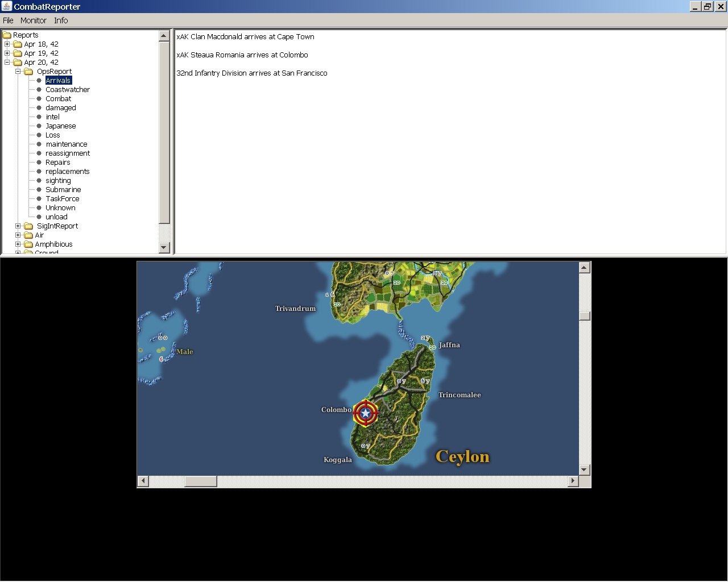Image resolution: width=728 pixels, height=582 pixels.
Task: Select the sighting report item
Action: (58, 181)
